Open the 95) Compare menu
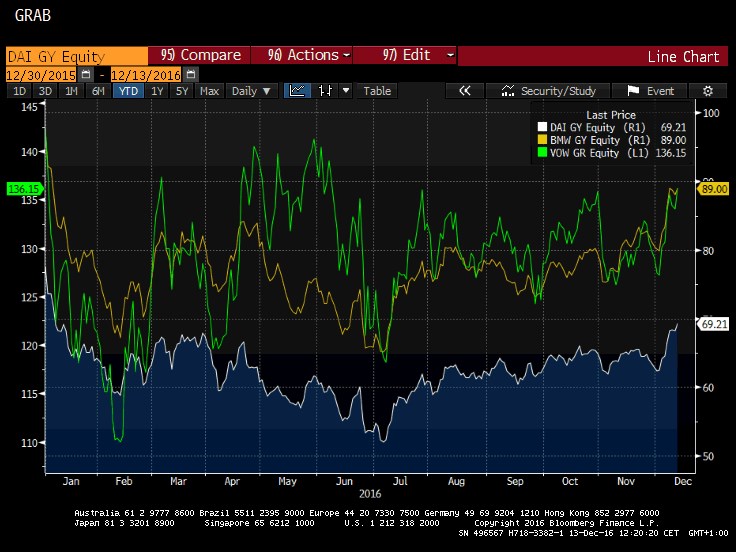The image size is (736, 552). tap(199, 55)
